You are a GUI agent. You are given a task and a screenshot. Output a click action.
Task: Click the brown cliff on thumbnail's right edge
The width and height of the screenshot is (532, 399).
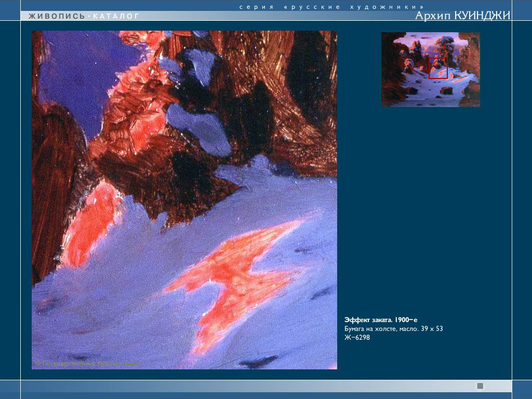point(472,57)
